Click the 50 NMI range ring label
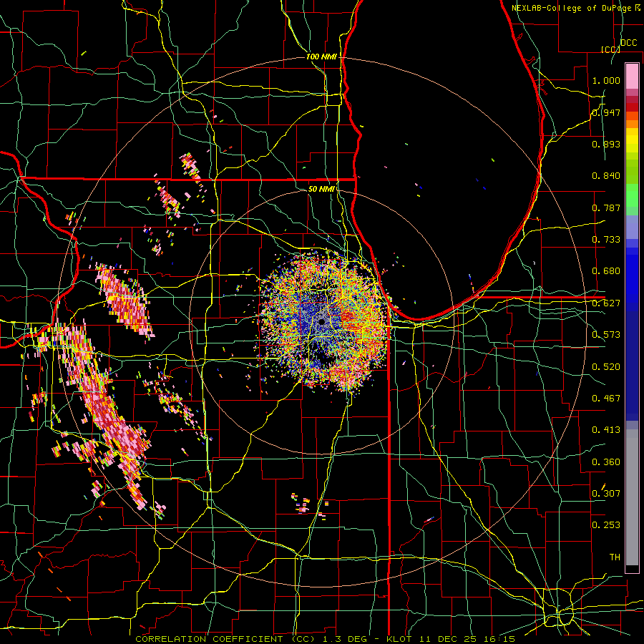644x644 pixels. coord(321,189)
